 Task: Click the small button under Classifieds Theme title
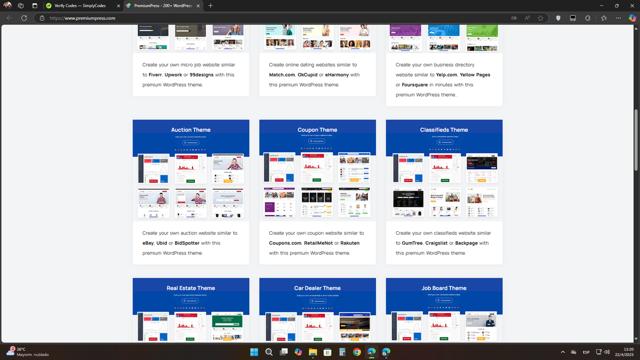tap(444, 142)
